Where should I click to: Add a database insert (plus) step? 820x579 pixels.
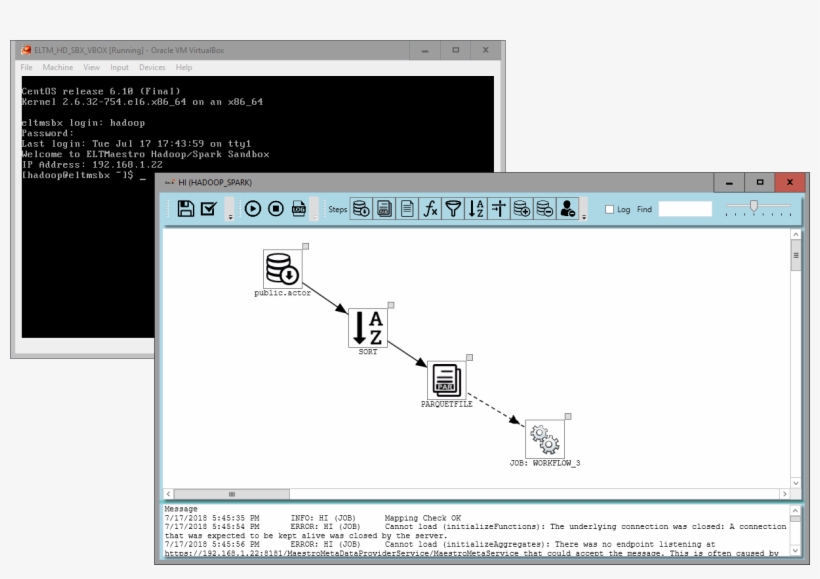coord(522,209)
